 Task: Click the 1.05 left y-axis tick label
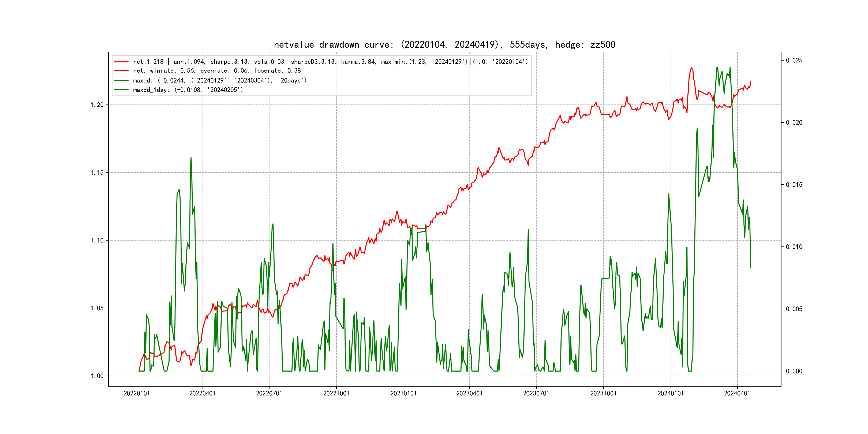97,308
